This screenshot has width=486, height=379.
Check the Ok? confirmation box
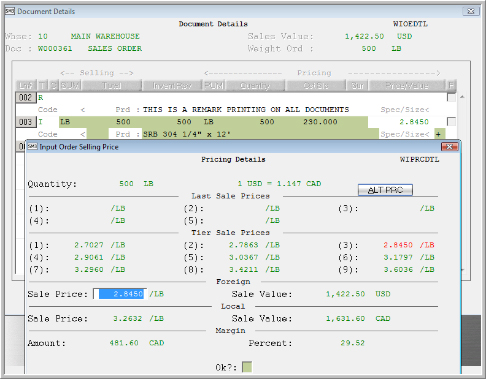click(247, 367)
